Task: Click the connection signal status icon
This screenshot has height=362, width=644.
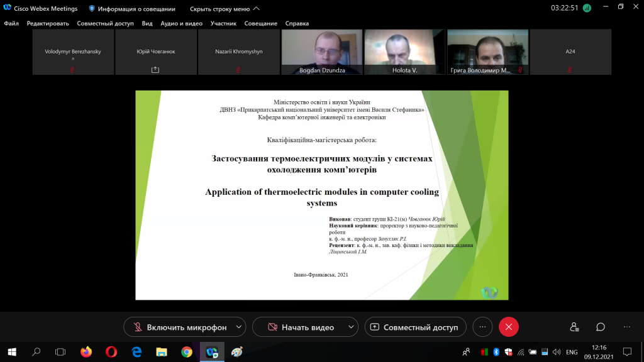Action: click(x=587, y=8)
